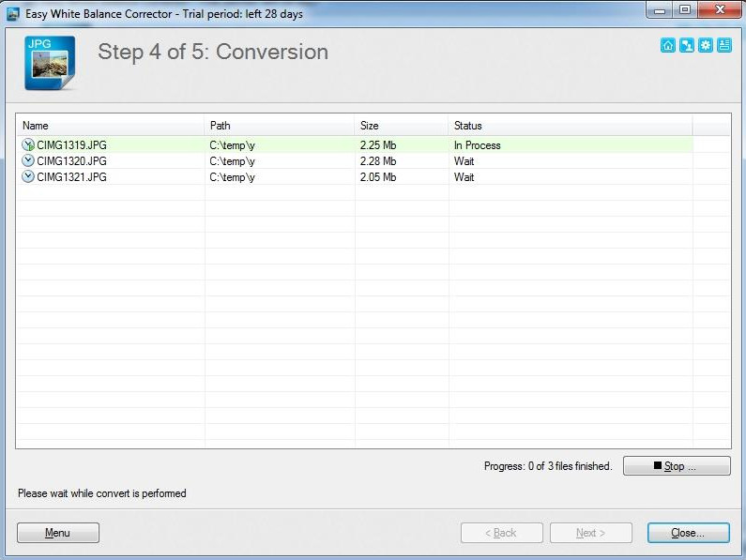
Task: Click the Progress files finished text
Action: [x=548, y=466]
